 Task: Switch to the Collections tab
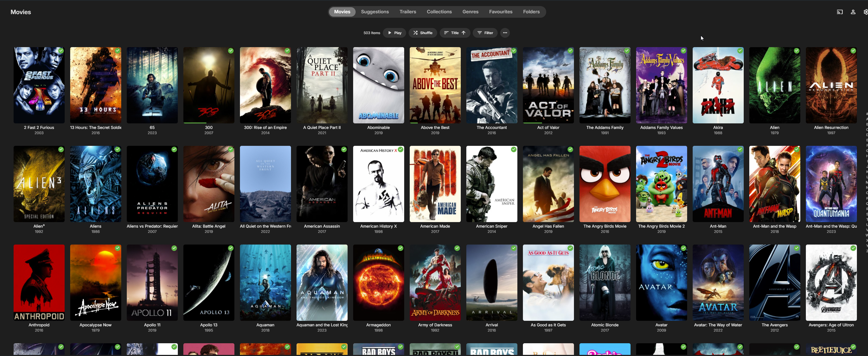point(439,12)
